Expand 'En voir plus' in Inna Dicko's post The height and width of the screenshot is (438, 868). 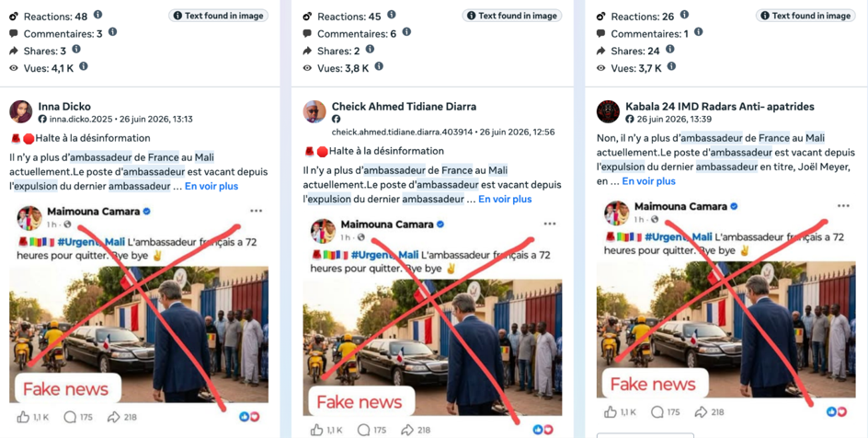click(211, 186)
